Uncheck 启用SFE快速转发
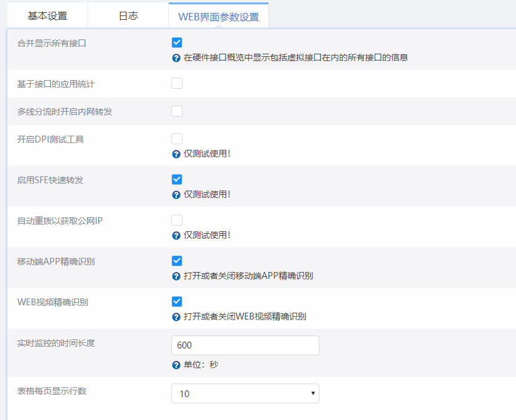516x420 pixels. (x=177, y=179)
